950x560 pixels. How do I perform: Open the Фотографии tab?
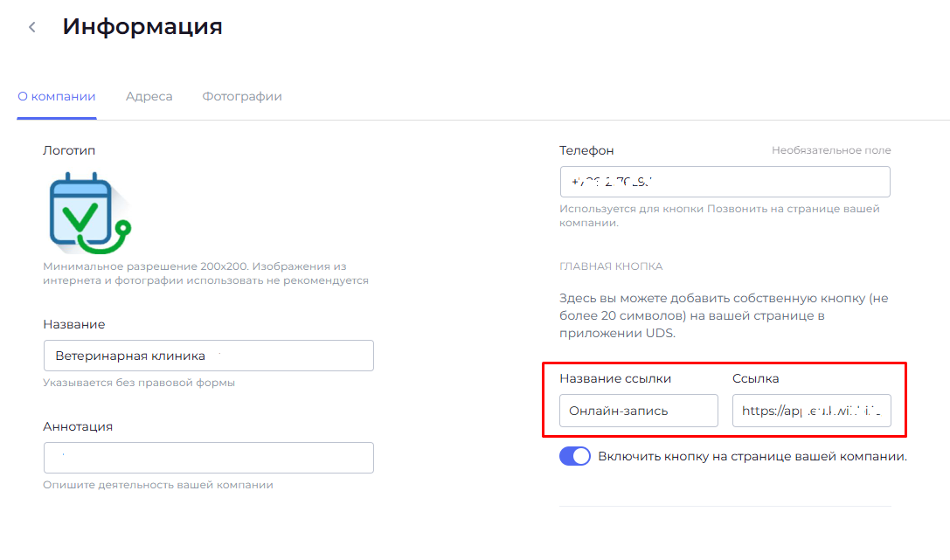242,96
